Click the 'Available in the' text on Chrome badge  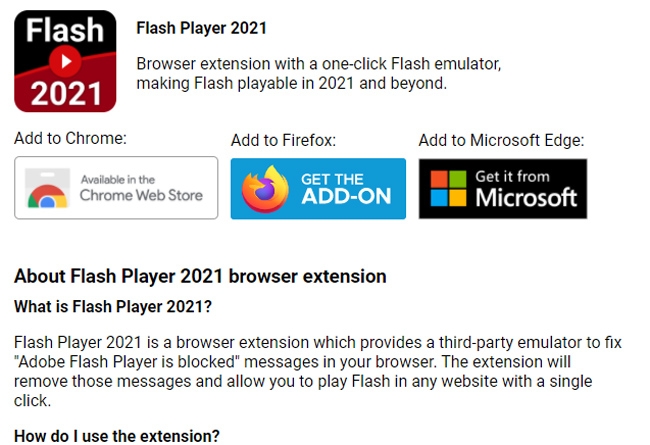tap(118, 180)
